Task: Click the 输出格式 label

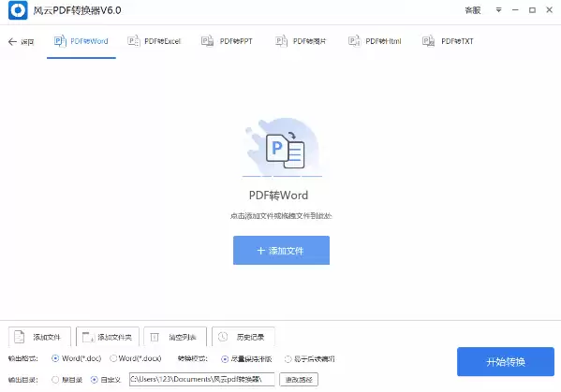Action: [23, 358]
